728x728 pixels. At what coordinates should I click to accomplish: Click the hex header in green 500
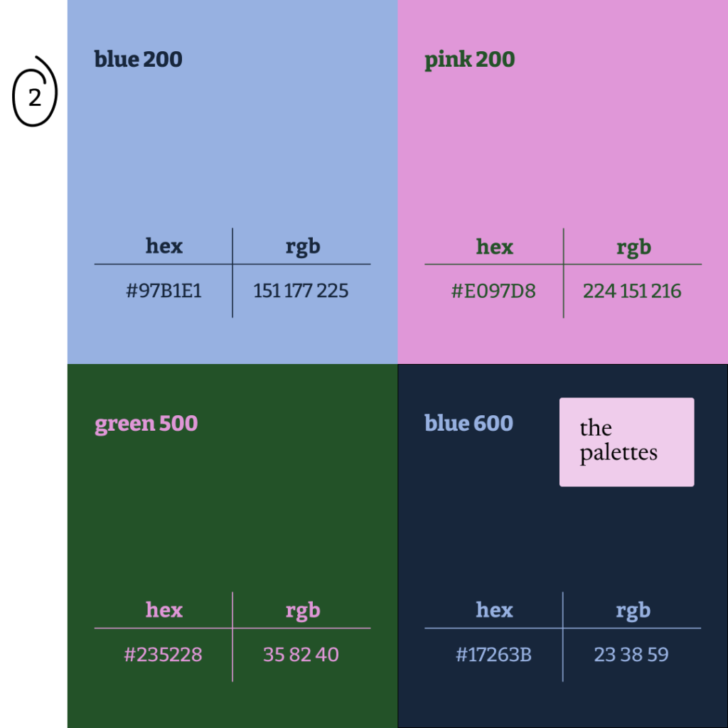click(x=164, y=610)
